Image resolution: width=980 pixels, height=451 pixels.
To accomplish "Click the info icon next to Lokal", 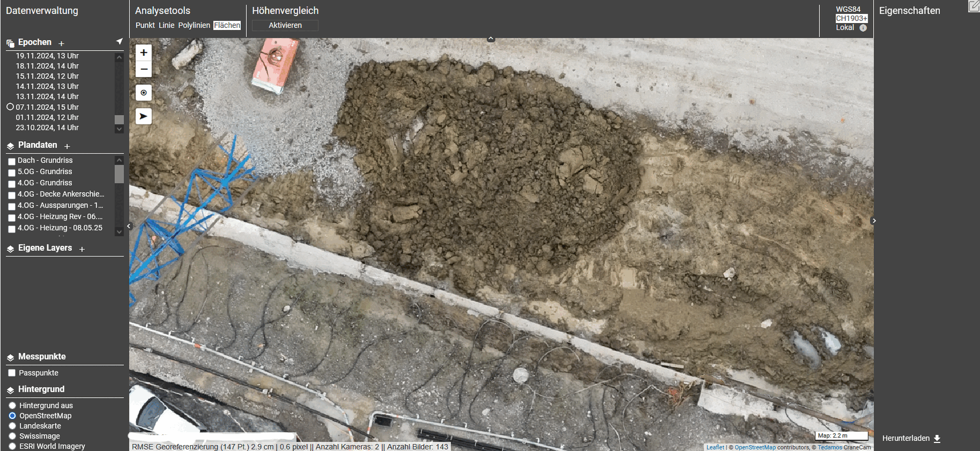I will (x=863, y=28).
